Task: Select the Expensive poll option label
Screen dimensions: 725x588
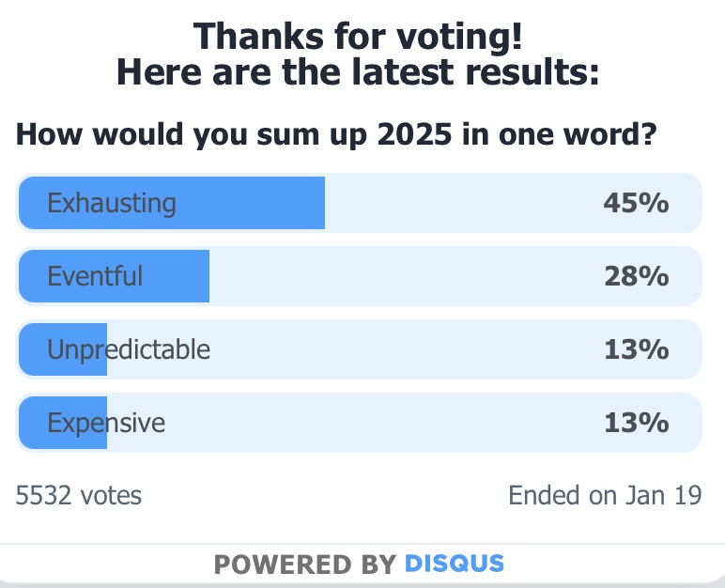Action: [x=106, y=423]
